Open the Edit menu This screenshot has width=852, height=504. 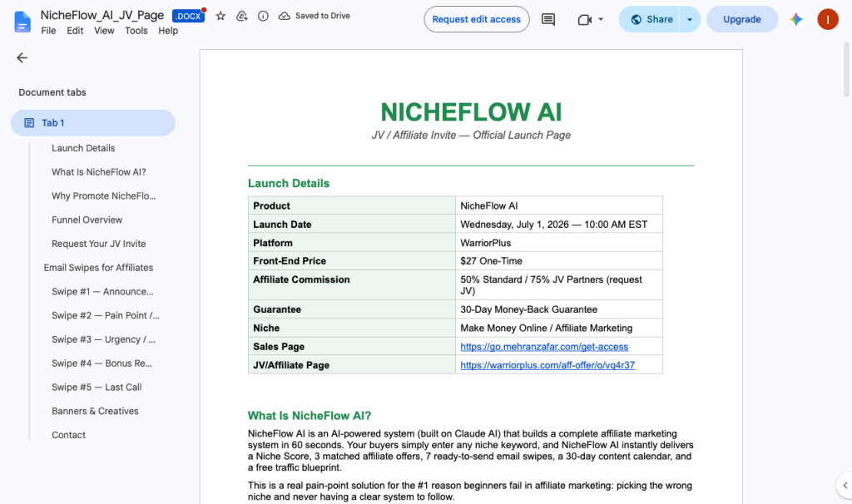[x=75, y=31]
